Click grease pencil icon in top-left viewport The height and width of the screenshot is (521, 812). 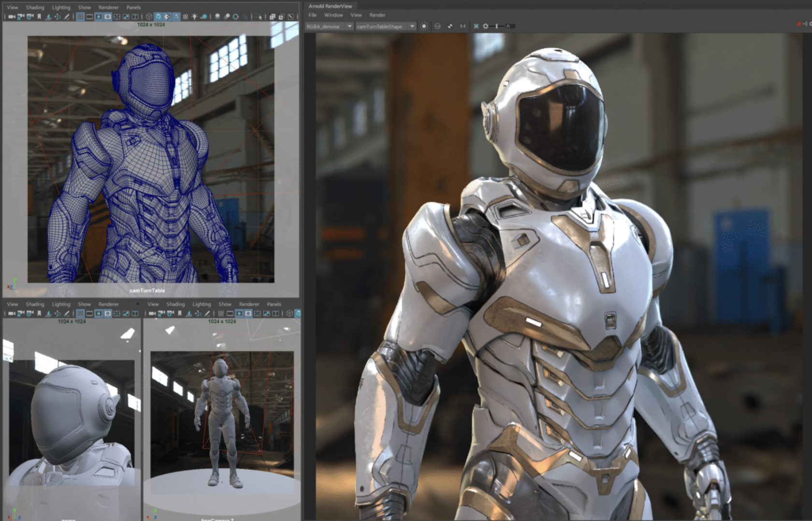pos(67,16)
